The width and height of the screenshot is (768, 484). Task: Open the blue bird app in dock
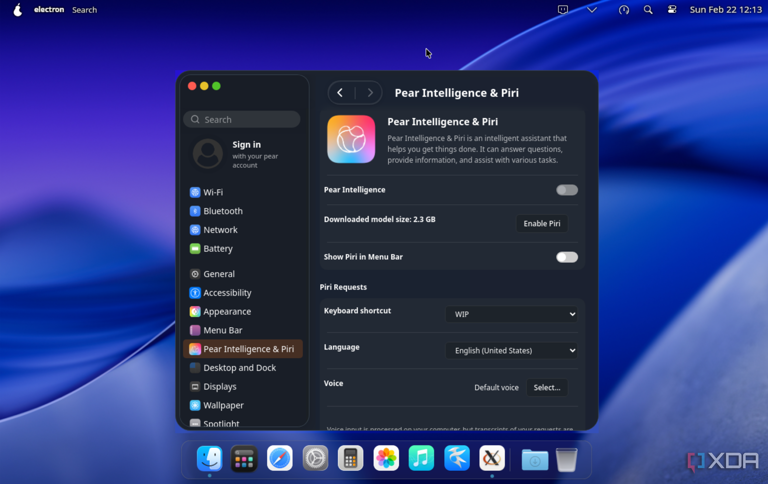pos(456,459)
